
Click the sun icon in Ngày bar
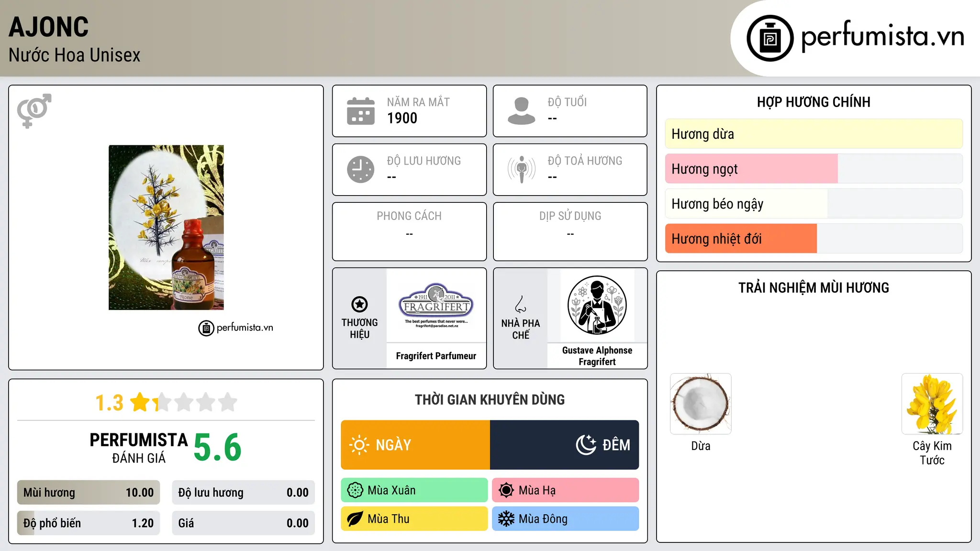[359, 445]
